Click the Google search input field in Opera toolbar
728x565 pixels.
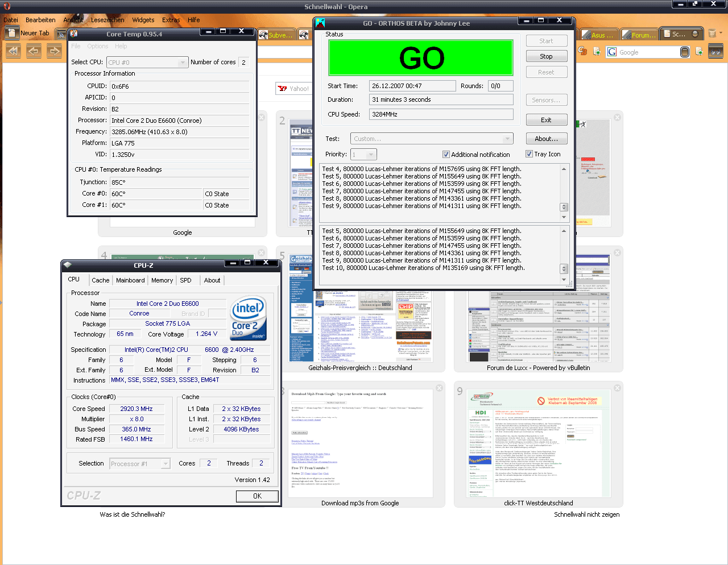[648, 52]
